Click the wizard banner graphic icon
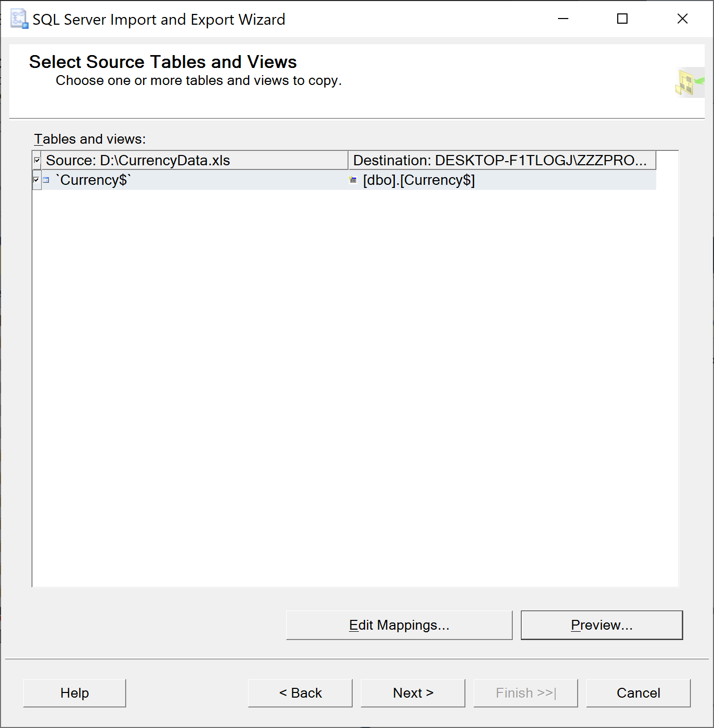Screen dimensions: 714x728 pyautogui.click(x=689, y=82)
